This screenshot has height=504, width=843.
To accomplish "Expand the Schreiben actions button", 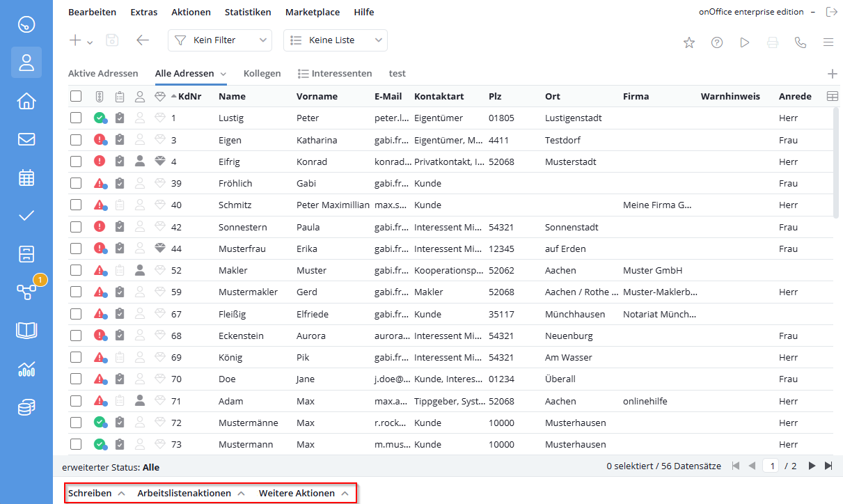I will pyautogui.click(x=97, y=494).
